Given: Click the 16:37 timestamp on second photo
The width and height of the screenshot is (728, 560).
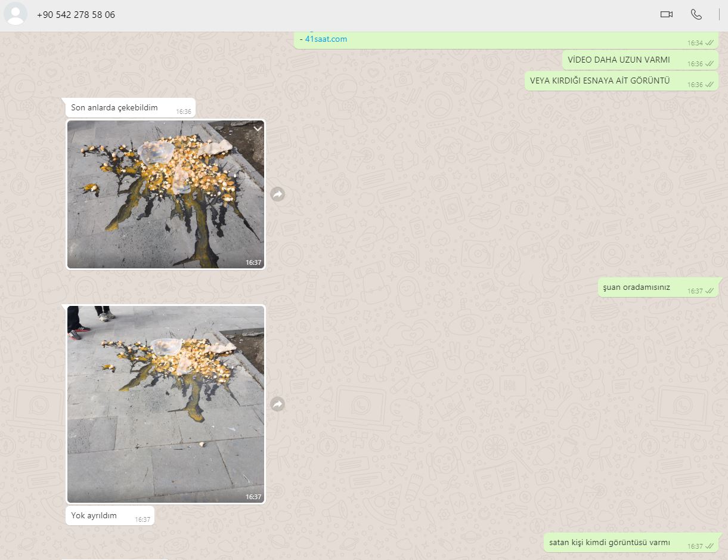Looking at the screenshot, I should (253, 497).
